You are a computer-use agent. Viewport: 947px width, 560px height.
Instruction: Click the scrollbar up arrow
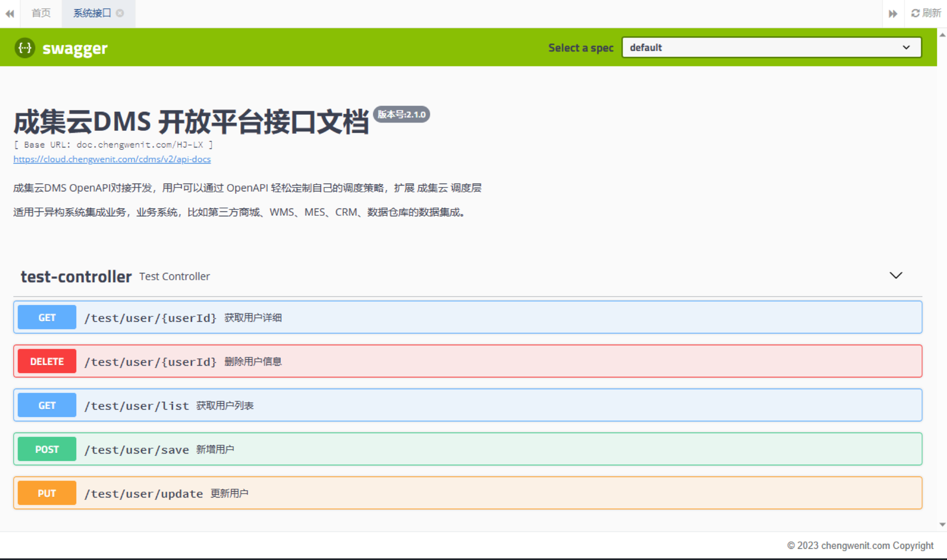(x=942, y=35)
